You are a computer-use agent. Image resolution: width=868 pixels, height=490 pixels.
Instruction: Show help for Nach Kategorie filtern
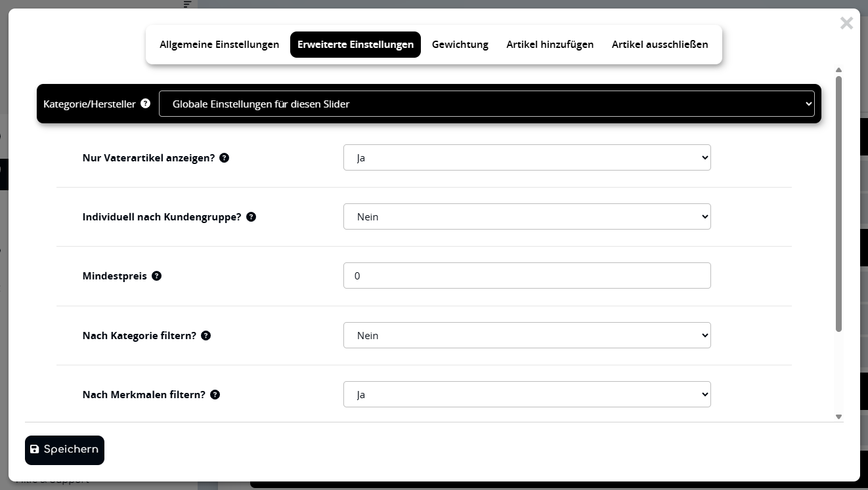point(206,336)
